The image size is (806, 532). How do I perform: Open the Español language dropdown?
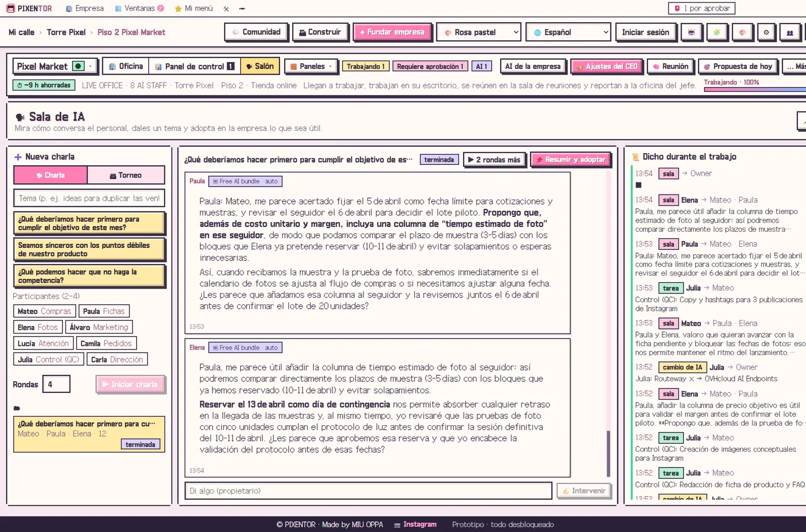568,32
